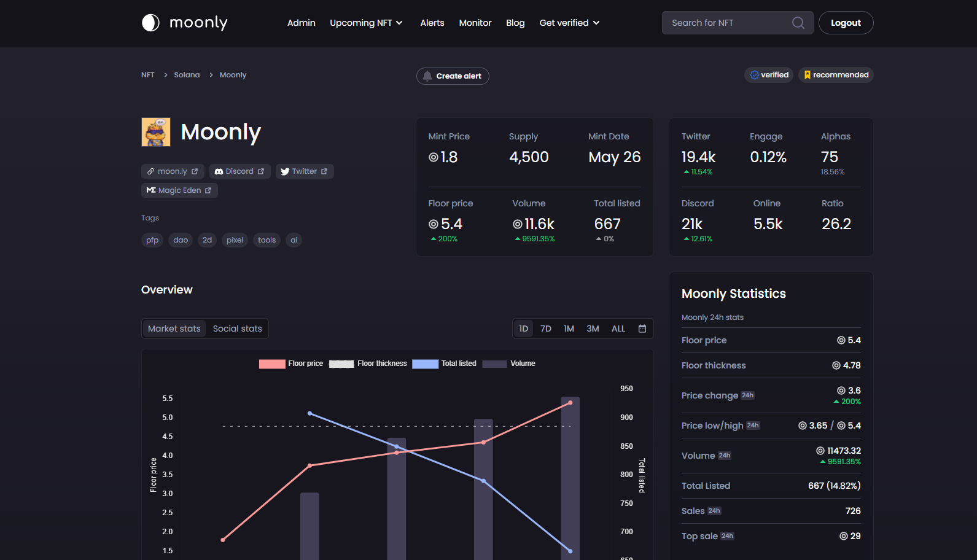Select the 1M time range
Screen dimensions: 977x560
click(x=569, y=329)
